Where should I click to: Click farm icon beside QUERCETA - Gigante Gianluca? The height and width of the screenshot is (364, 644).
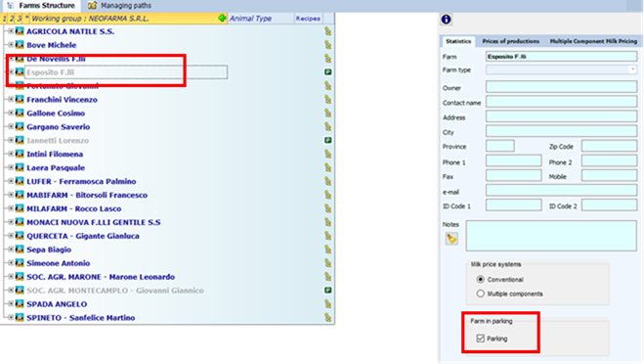(x=20, y=236)
